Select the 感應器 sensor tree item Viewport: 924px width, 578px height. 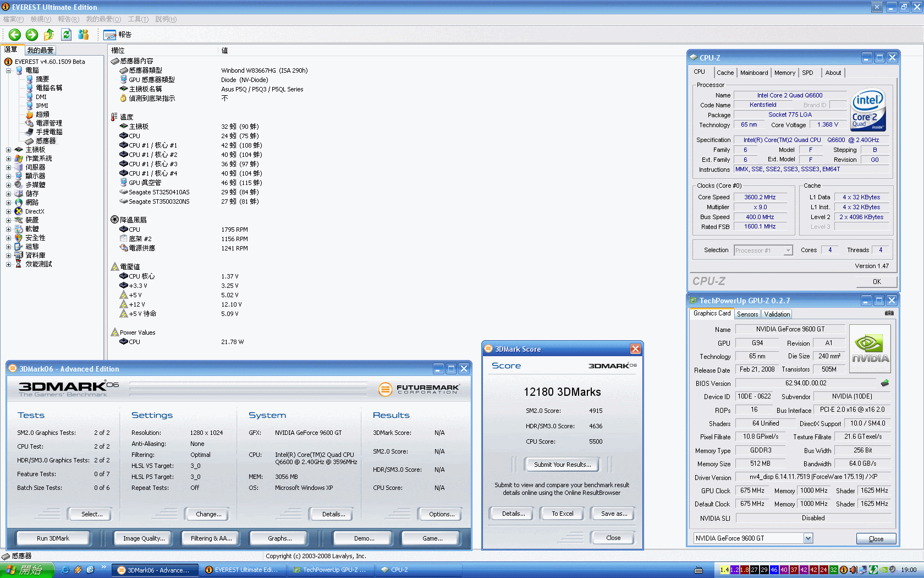[x=46, y=141]
